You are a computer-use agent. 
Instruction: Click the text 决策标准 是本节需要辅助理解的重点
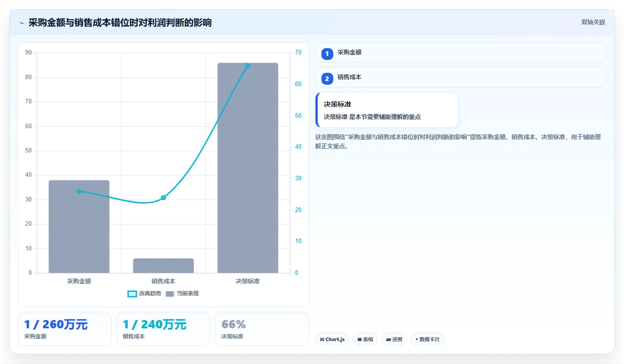pyautogui.click(x=372, y=117)
